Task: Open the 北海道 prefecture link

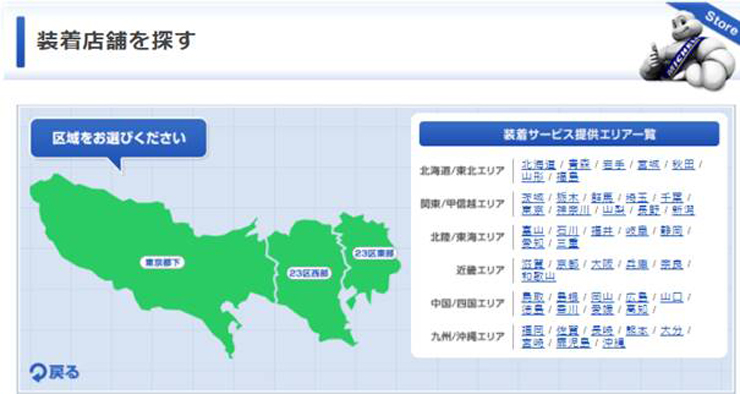Action: 538,164
